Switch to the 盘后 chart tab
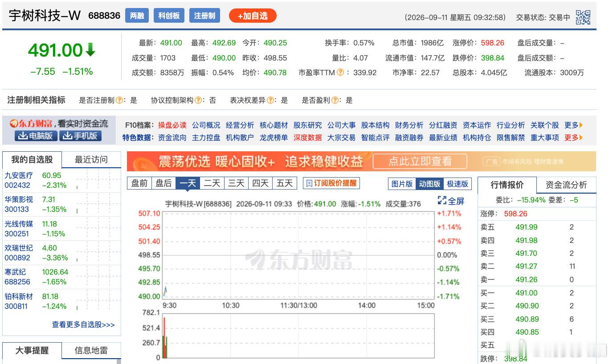This screenshot has width=613, height=364. (x=163, y=183)
